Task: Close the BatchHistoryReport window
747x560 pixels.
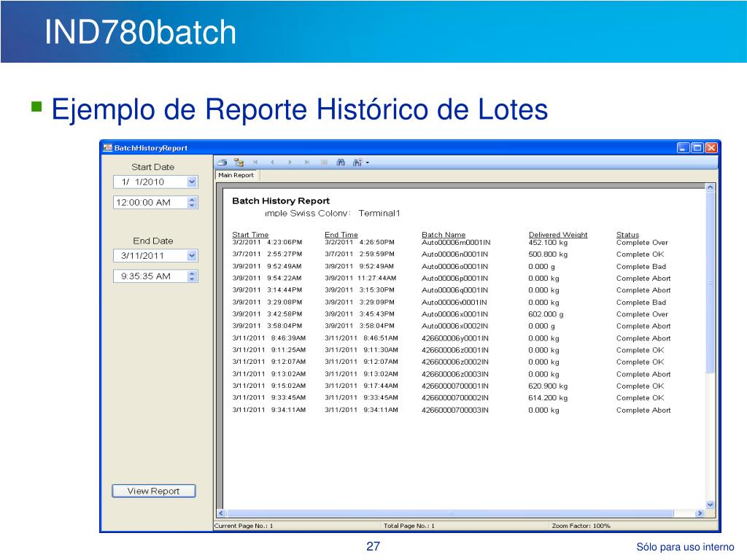Action: coord(711,147)
